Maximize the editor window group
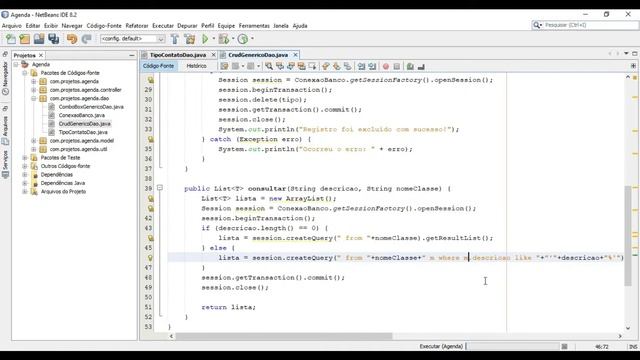This screenshot has height=360, width=640. point(635,54)
